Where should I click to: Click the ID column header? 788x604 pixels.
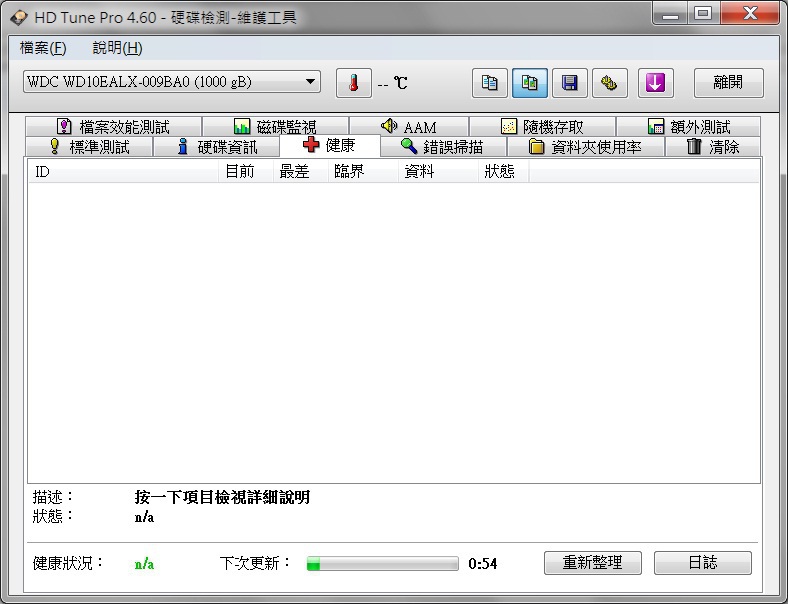(x=124, y=172)
